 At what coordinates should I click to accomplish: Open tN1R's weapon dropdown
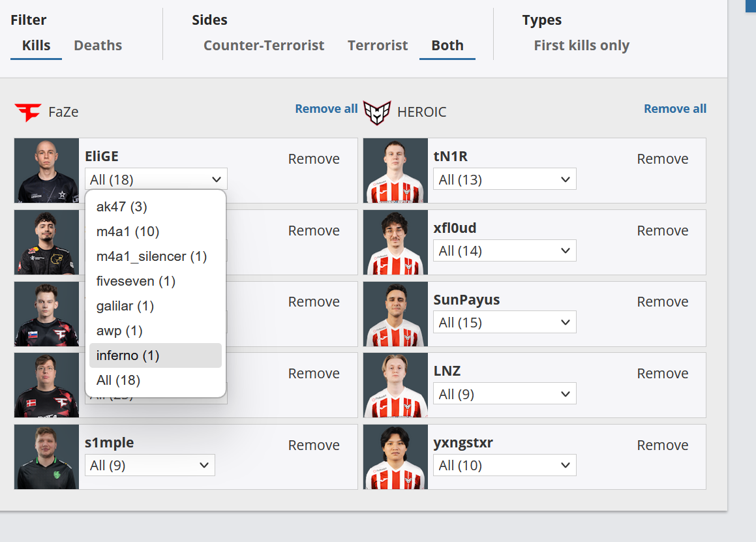pos(504,179)
